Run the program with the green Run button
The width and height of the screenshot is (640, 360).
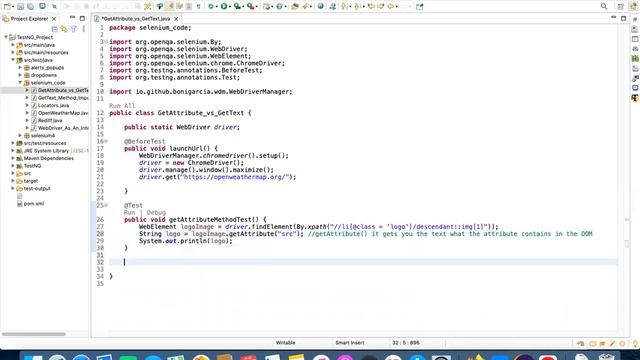[x=224, y=7]
